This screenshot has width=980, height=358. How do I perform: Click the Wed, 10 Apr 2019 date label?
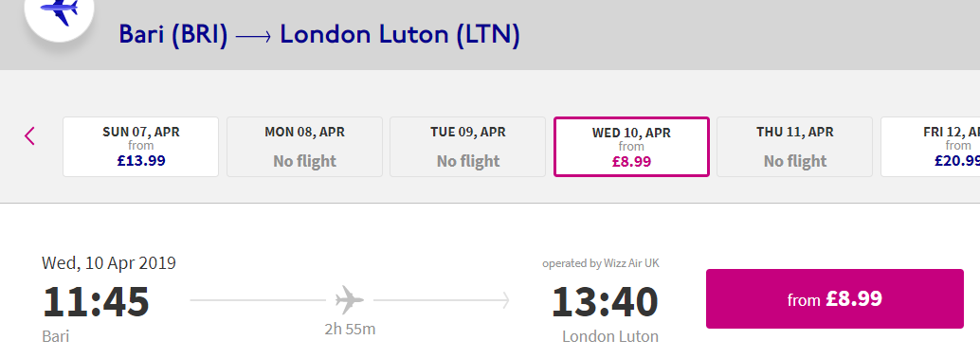tap(109, 263)
